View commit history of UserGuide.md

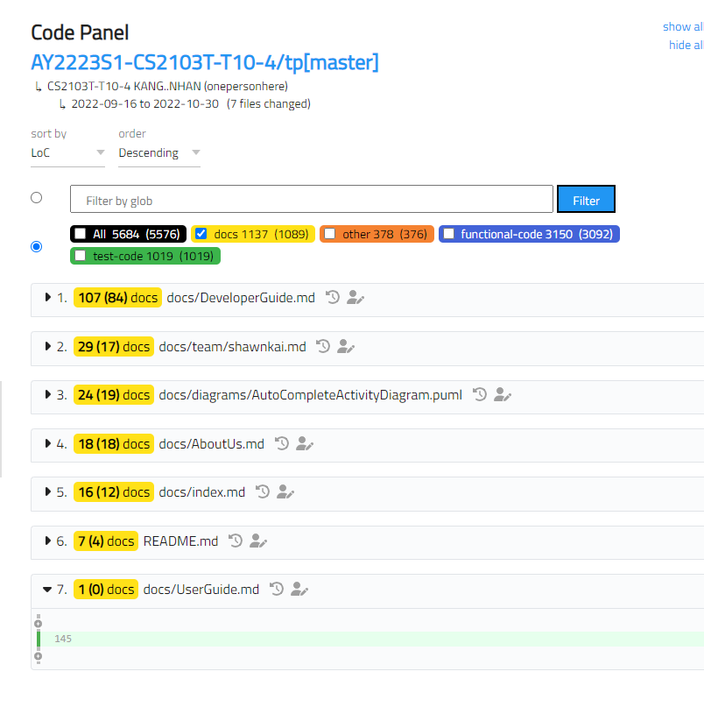(x=276, y=589)
